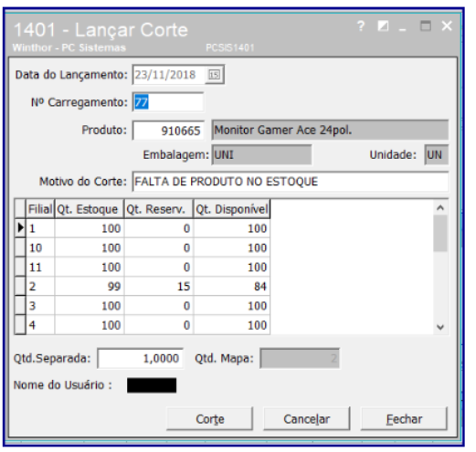Screen dimensions: 476x452
Task: Click the Qt. Reserv. cell of Filial 11
Action: pyautogui.click(x=159, y=267)
